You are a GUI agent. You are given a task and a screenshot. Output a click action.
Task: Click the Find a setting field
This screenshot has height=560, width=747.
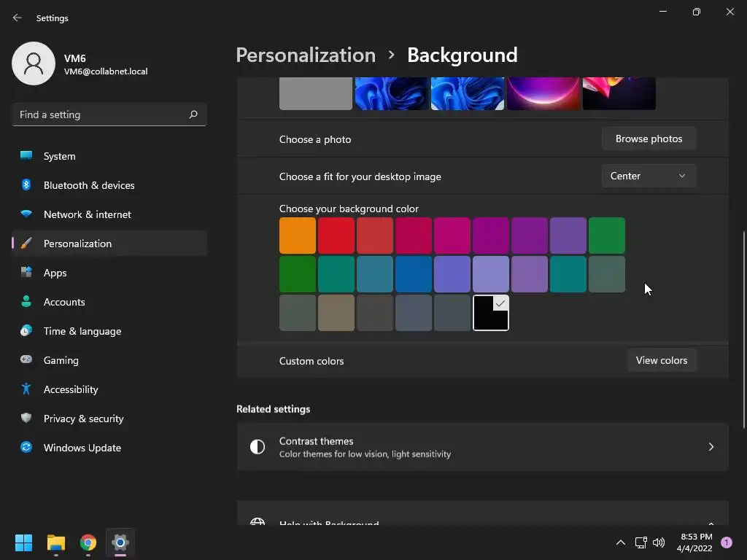109,114
